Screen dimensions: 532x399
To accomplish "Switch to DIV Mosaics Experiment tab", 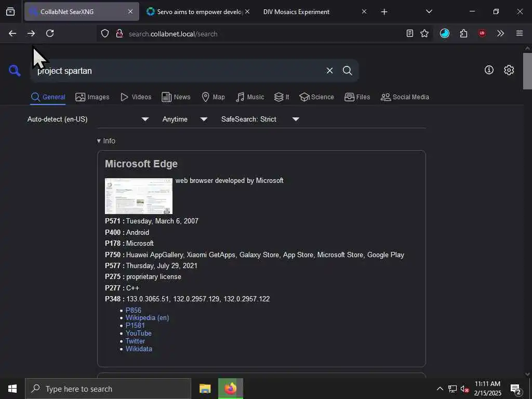I will pyautogui.click(x=296, y=12).
